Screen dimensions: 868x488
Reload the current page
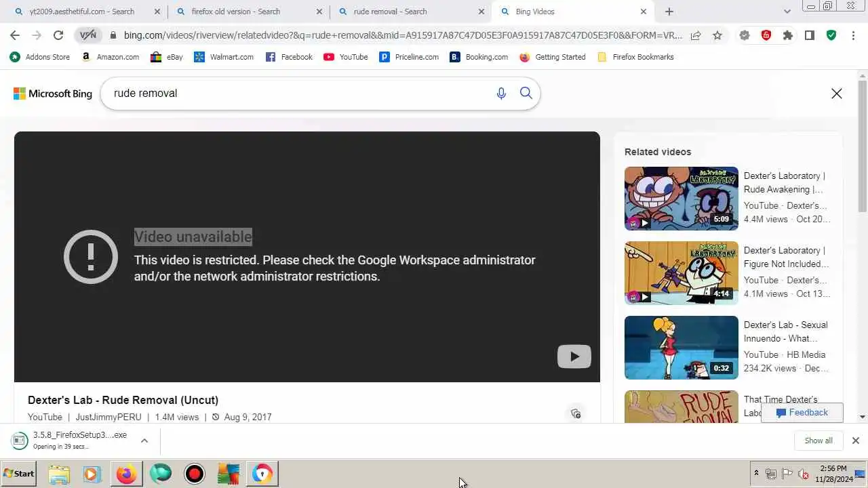click(58, 35)
